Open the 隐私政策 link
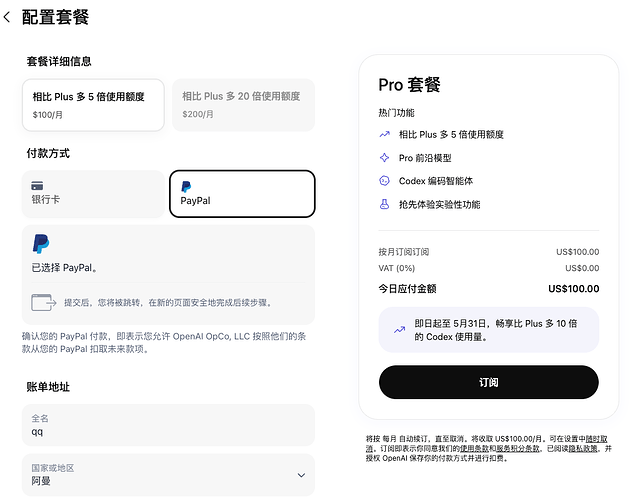 (x=583, y=448)
